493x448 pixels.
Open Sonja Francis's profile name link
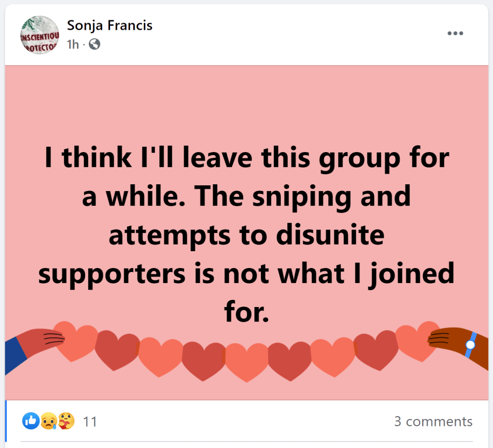109,26
